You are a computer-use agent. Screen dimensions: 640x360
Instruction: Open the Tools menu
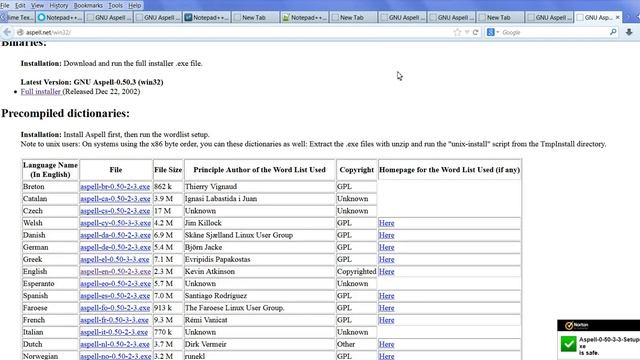tap(116, 6)
